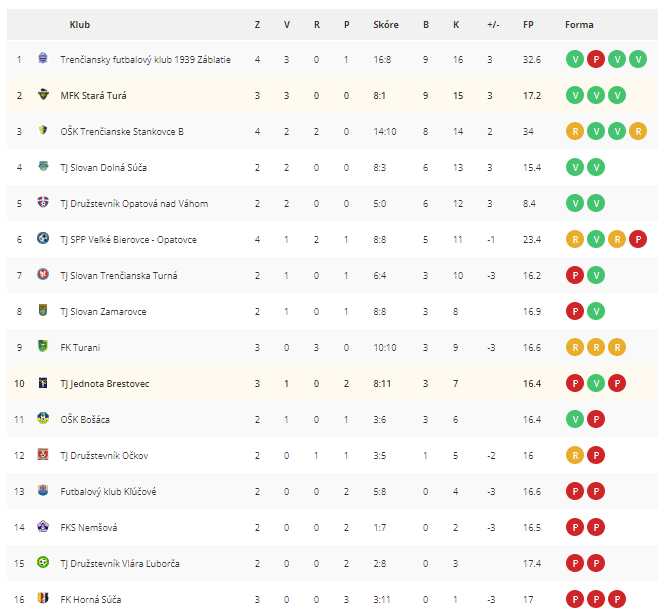
Task: Click the FP column header
Action: tap(528, 25)
